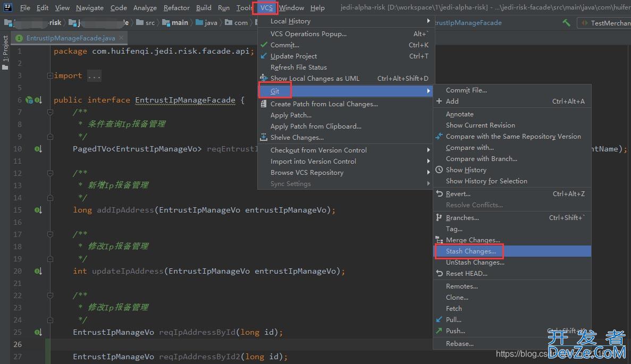Open Remotes from Git submenu
Image resolution: width=631 pixels, height=364 pixels.
(x=512, y=286)
